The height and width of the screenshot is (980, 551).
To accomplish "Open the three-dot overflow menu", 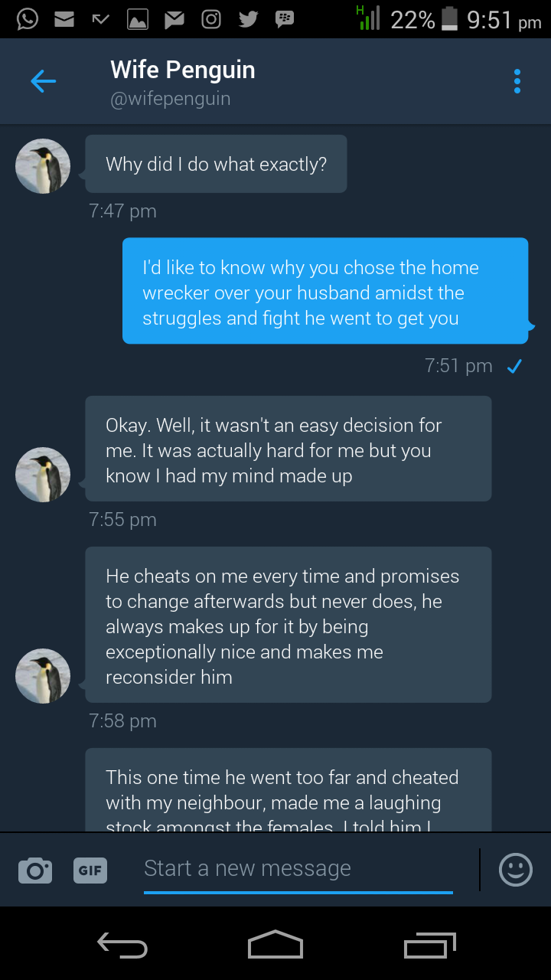I will tap(517, 81).
